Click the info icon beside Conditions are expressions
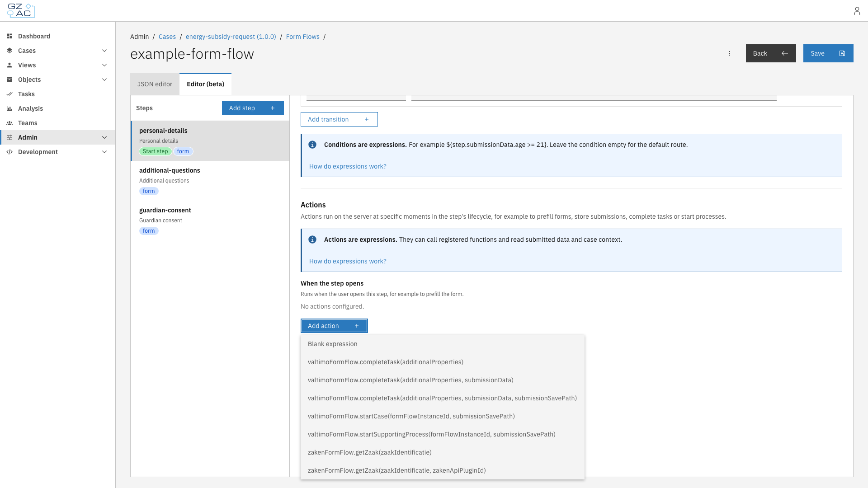This screenshot has height=488, width=868. pyautogui.click(x=312, y=145)
